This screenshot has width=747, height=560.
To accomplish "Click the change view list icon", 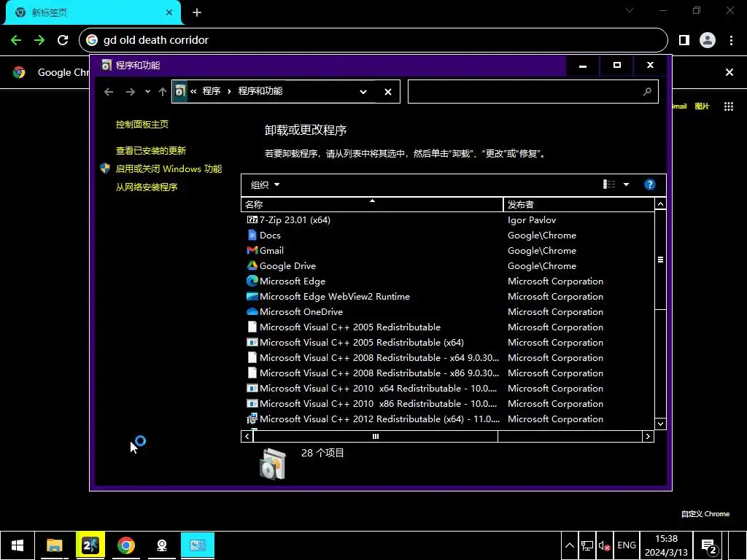I will click(609, 184).
